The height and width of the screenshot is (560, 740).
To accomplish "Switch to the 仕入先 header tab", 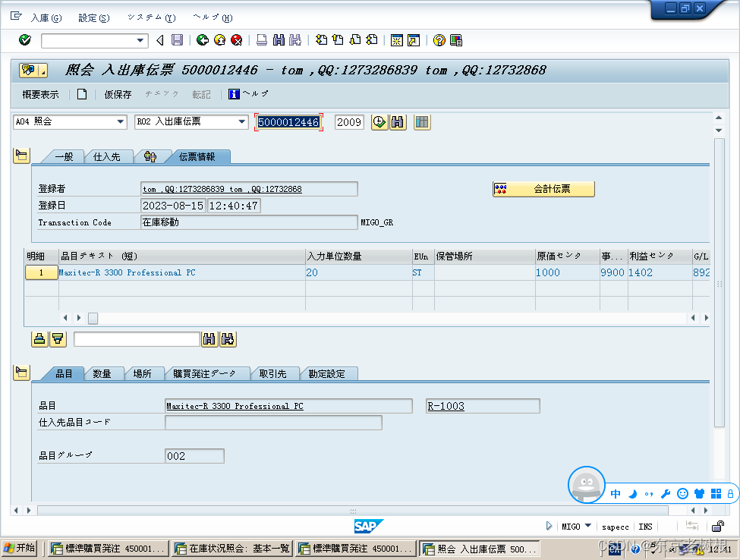I will (x=107, y=157).
